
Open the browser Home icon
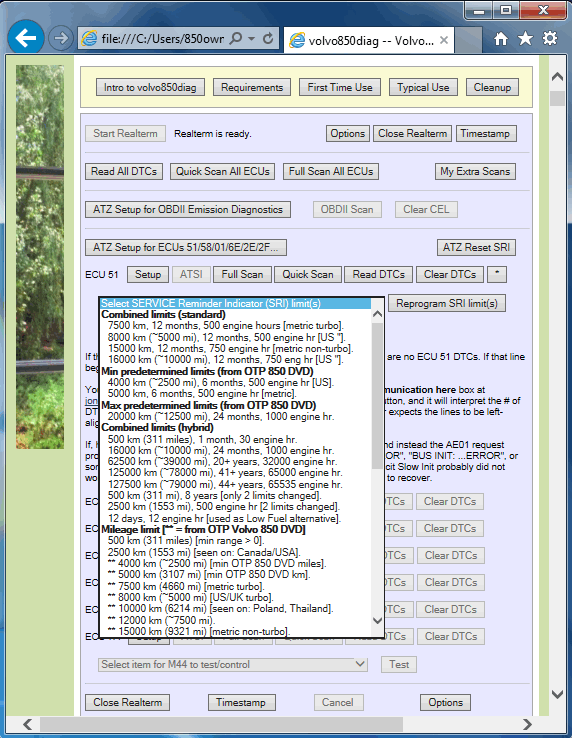point(501,39)
